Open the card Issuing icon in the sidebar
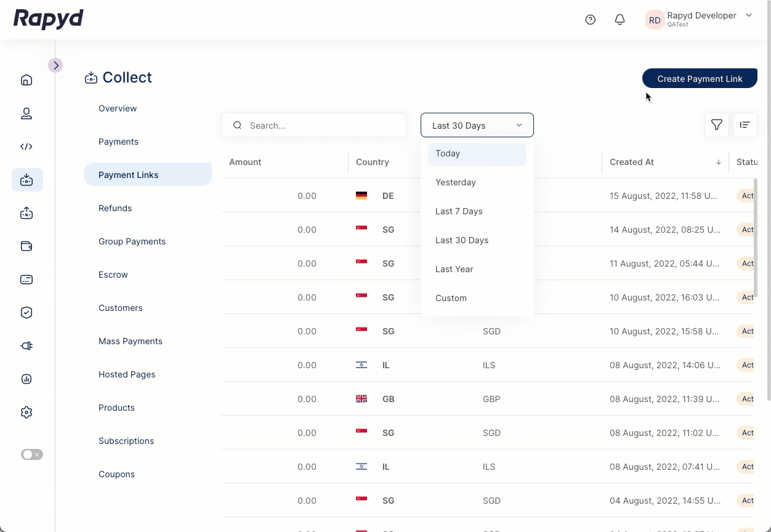The width and height of the screenshot is (771, 532). [x=26, y=280]
